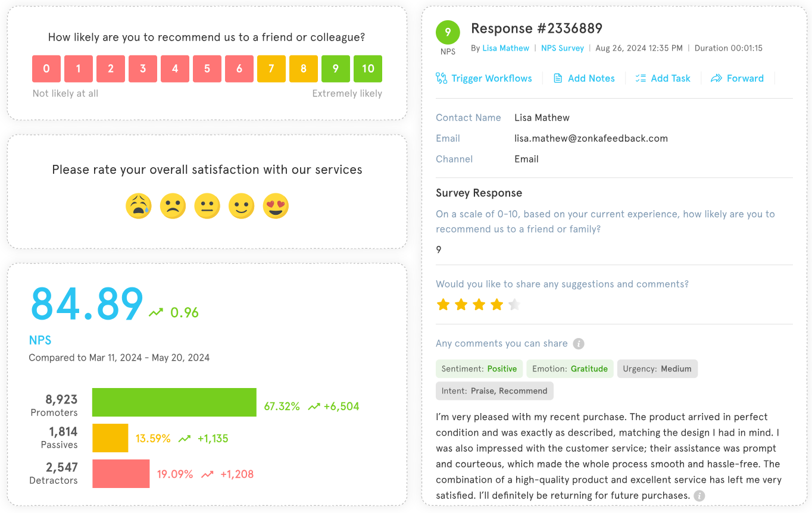This screenshot has height=513, width=812.
Task: Select the Add Notes document icon
Action: 558,78
